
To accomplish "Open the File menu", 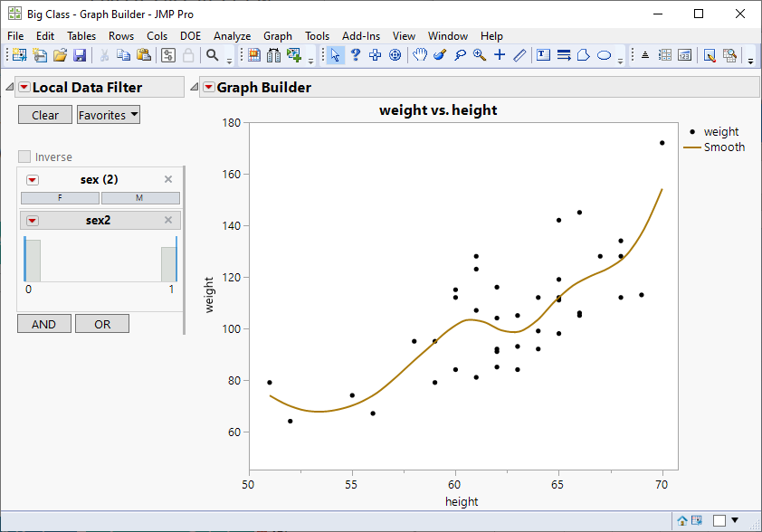I will coord(15,36).
